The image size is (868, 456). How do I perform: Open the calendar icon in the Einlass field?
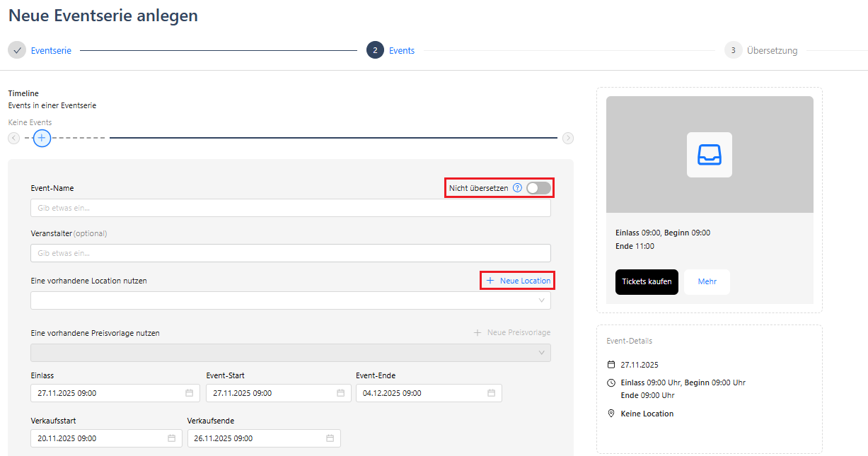189,393
